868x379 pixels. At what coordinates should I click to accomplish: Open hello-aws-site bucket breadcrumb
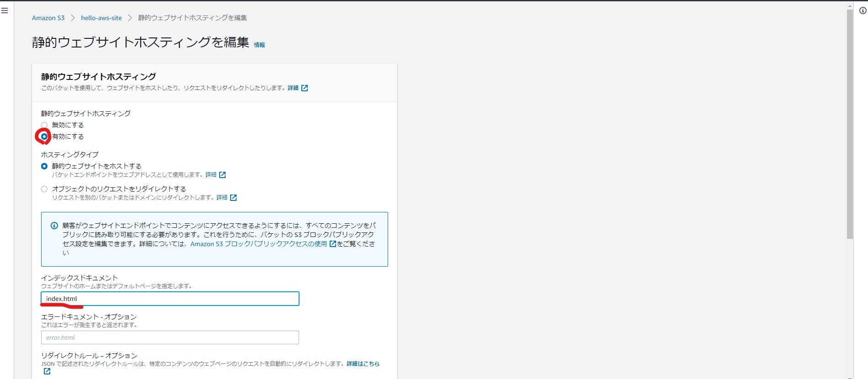pos(101,18)
